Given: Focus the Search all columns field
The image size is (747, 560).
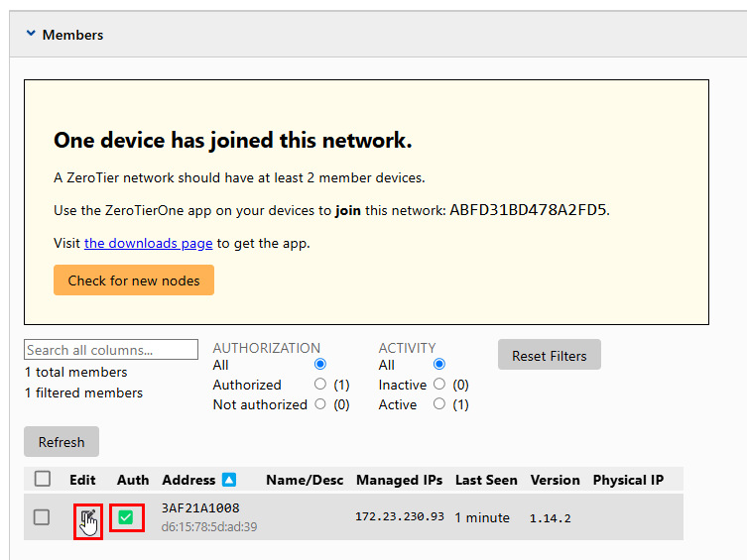Looking at the screenshot, I should pos(111,350).
